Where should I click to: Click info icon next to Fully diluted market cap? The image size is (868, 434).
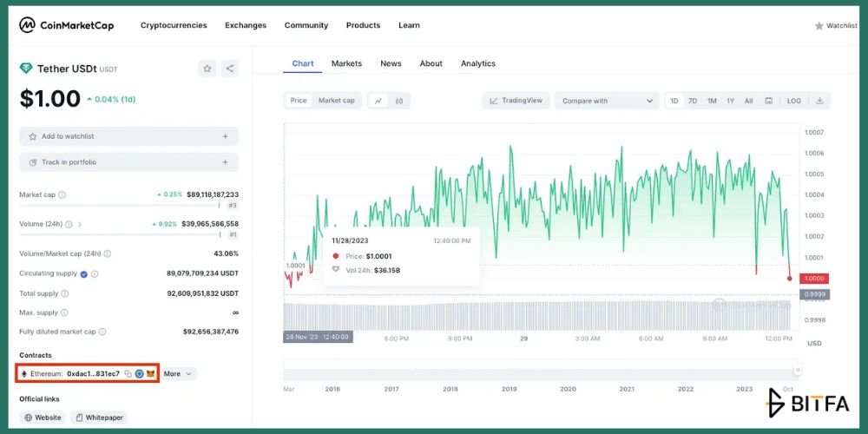click(102, 332)
